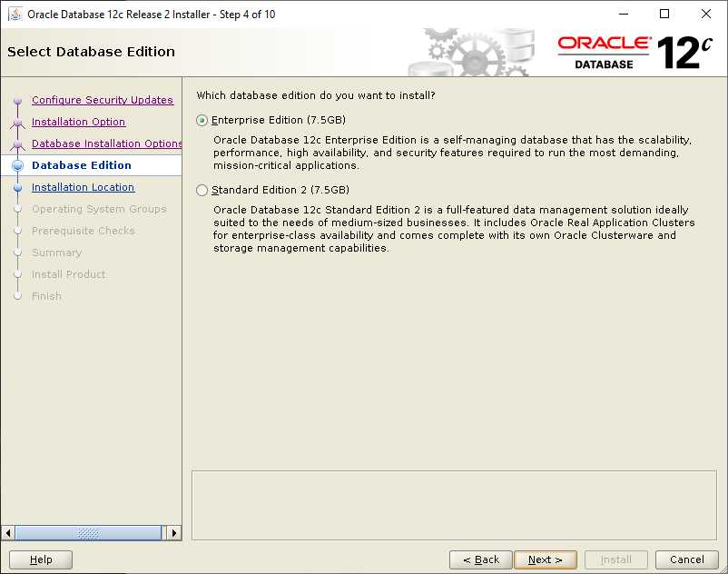Go to the Installation Option step

point(78,122)
